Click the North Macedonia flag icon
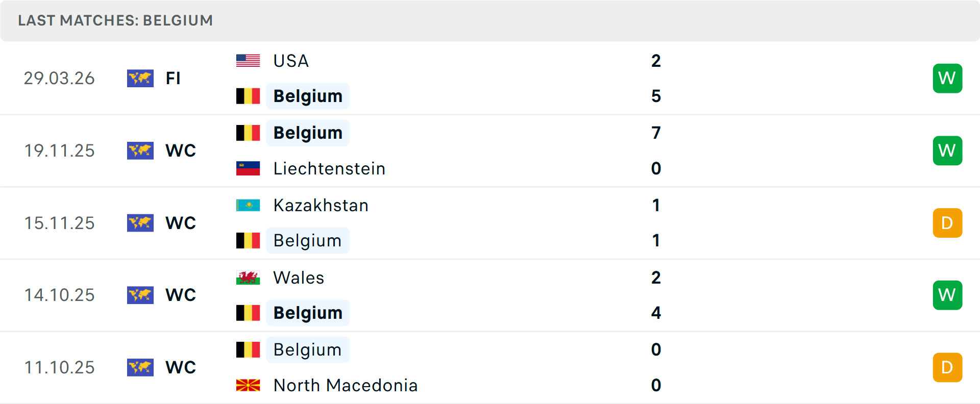Image resolution: width=980 pixels, height=404 pixels. 248,385
